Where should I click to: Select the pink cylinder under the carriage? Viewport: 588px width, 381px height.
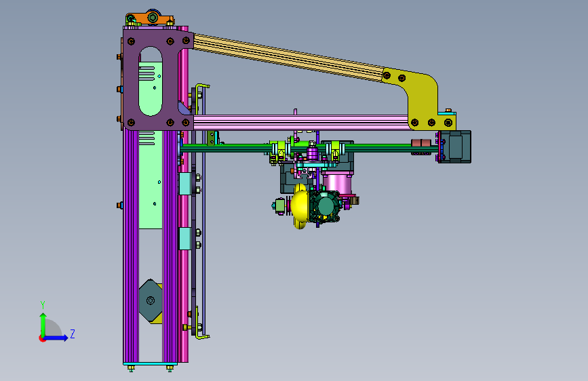[337, 184]
